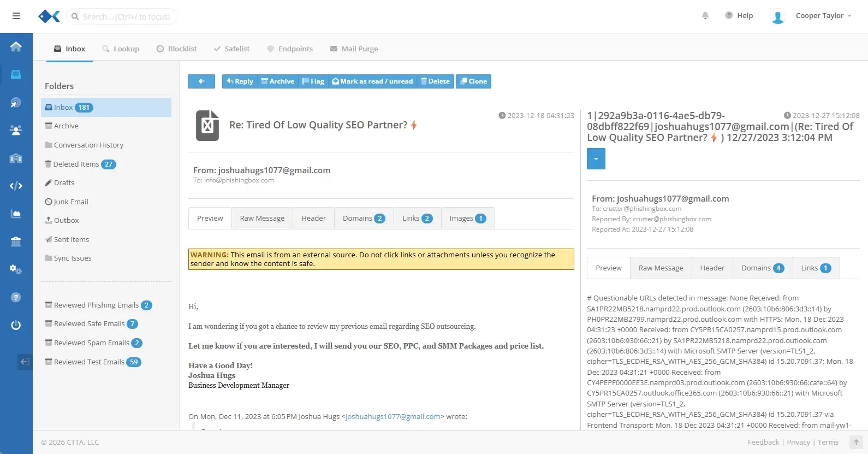Expand the blue dropdown in reported email
868x454 pixels.
[x=596, y=159]
